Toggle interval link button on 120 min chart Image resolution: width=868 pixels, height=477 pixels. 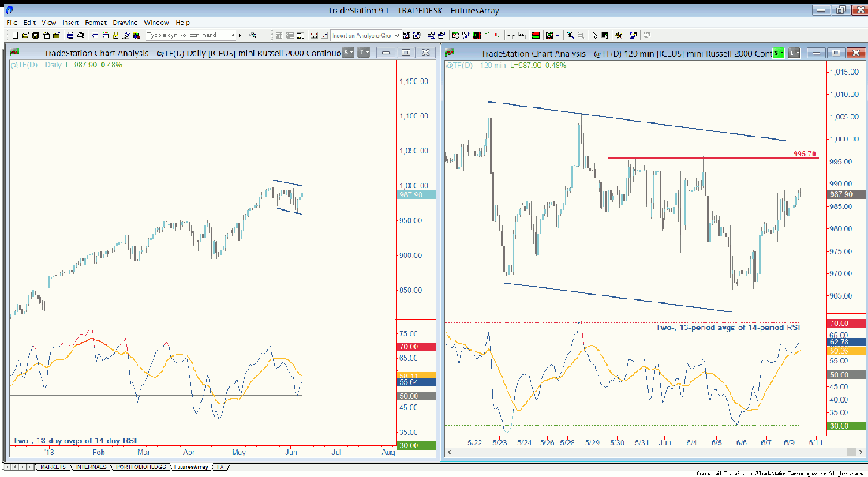pyautogui.click(x=795, y=53)
